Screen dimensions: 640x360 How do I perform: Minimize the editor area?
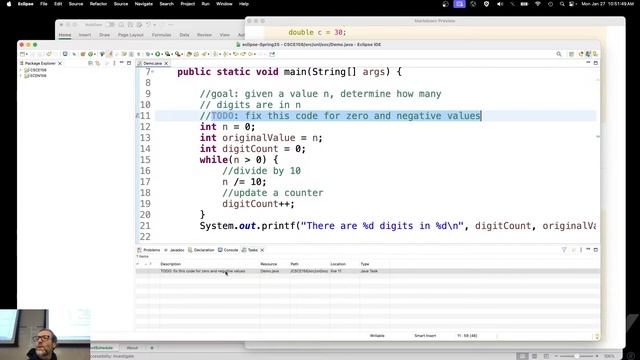(588, 63)
